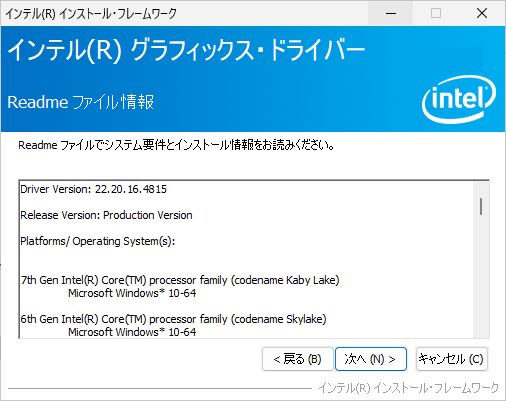
Task: Click the 7th Gen Kaby Lake line
Action: coord(180,280)
